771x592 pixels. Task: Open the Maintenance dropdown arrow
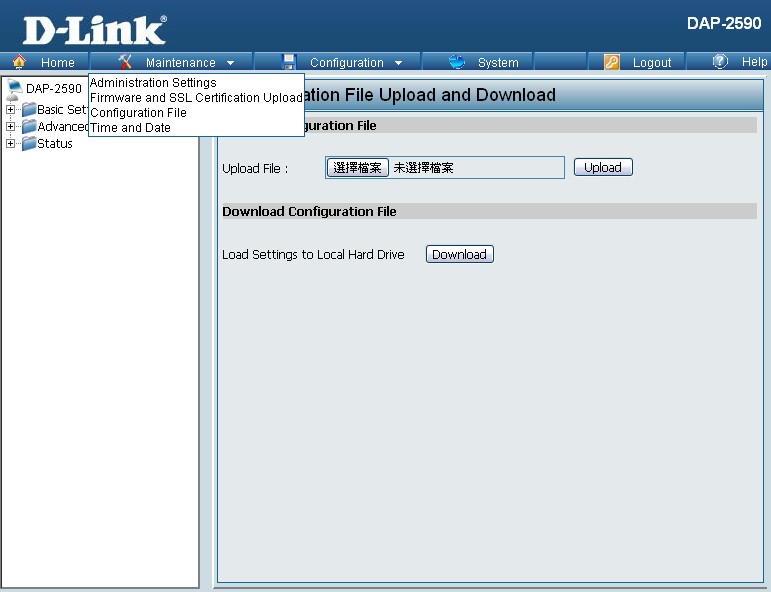[230, 63]
